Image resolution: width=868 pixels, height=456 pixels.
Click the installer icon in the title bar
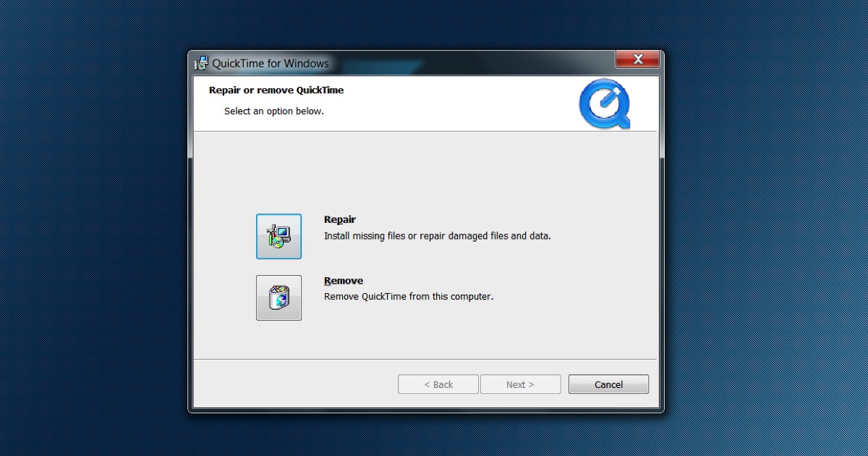[201, 63]
